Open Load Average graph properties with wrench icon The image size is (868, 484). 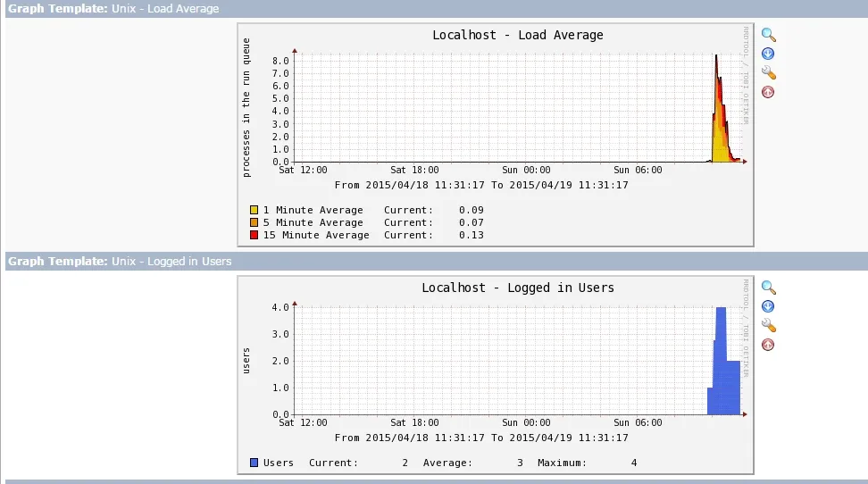click(768, 72)
